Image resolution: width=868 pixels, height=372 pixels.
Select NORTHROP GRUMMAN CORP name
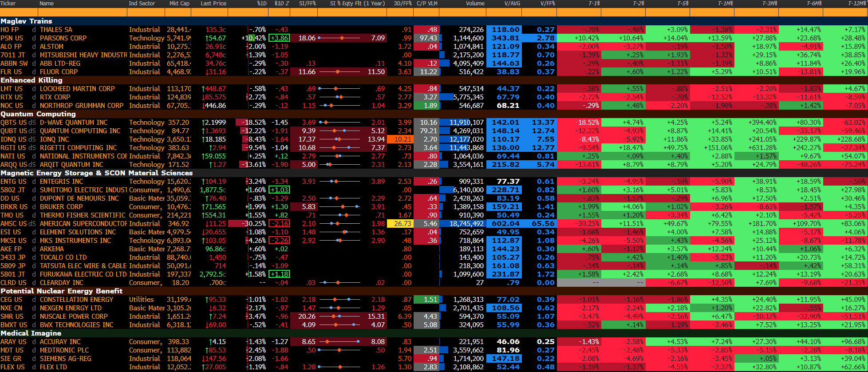82,106
